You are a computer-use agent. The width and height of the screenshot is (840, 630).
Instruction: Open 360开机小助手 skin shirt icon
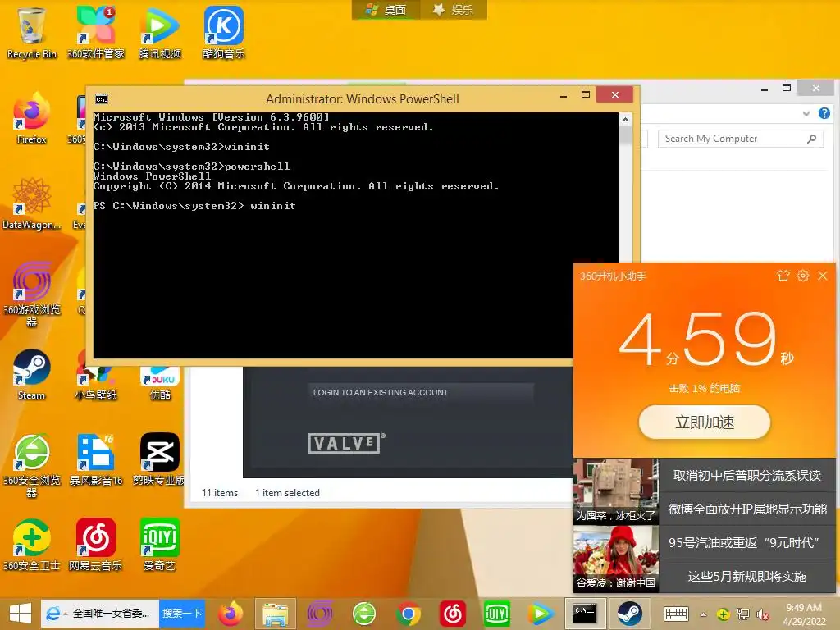(783, 276)
